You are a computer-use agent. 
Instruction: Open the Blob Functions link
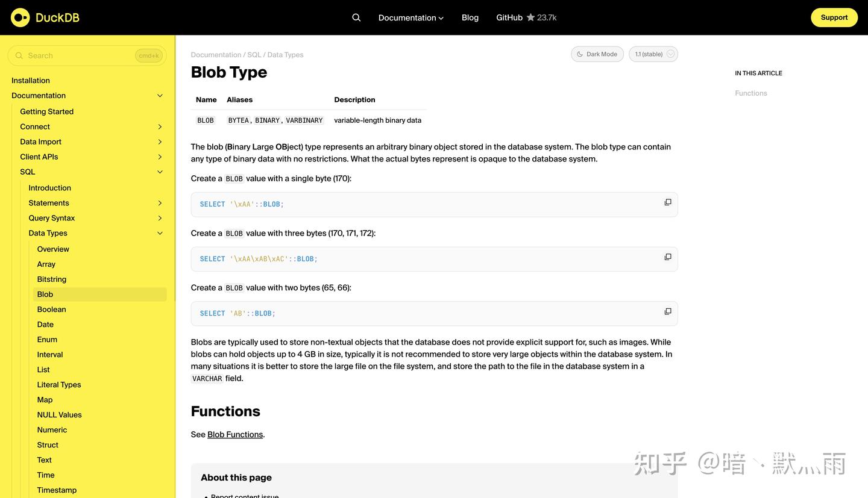click(234, 434)
